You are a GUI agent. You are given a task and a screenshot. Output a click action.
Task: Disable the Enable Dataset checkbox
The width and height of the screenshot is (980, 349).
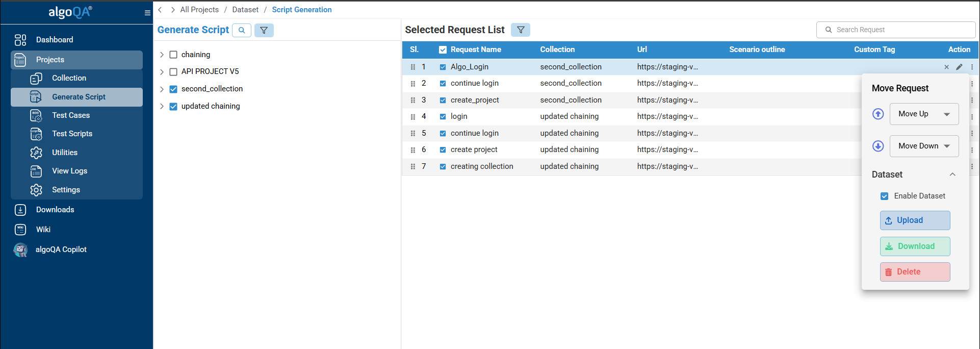pos(885,196)
